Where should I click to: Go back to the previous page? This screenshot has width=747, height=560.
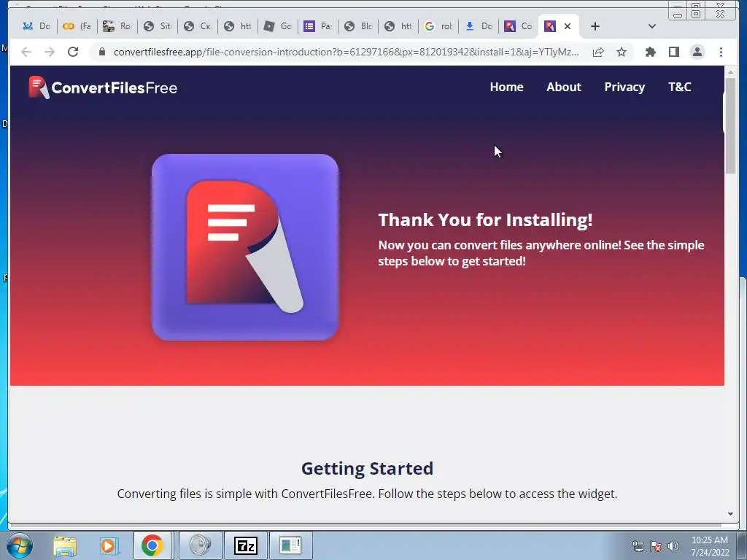tap(26, 52)
